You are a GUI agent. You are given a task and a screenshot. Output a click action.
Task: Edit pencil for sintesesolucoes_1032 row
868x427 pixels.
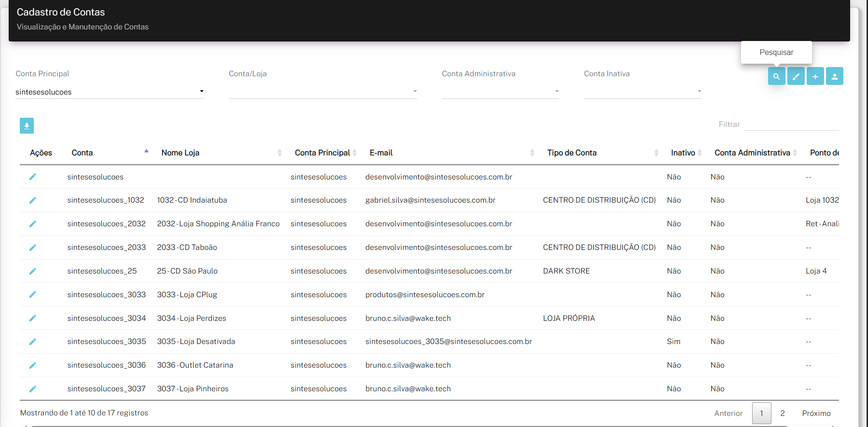pyautogui.click(x=32, y=200)
